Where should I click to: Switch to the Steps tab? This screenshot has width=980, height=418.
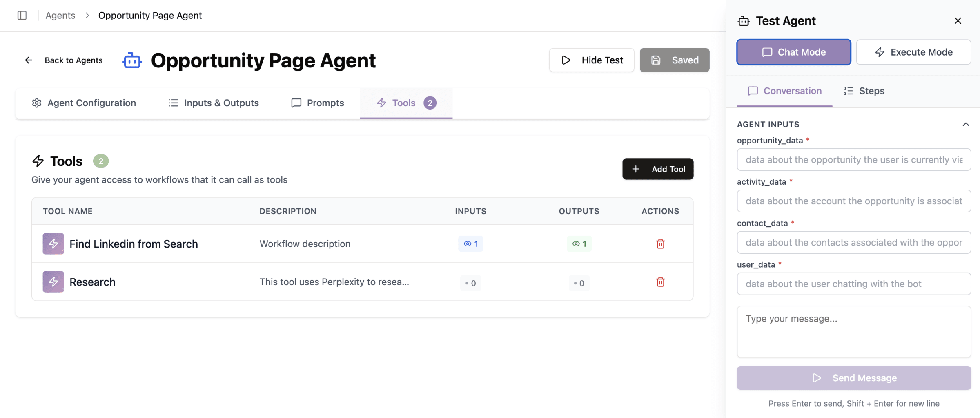coord(864,91)
